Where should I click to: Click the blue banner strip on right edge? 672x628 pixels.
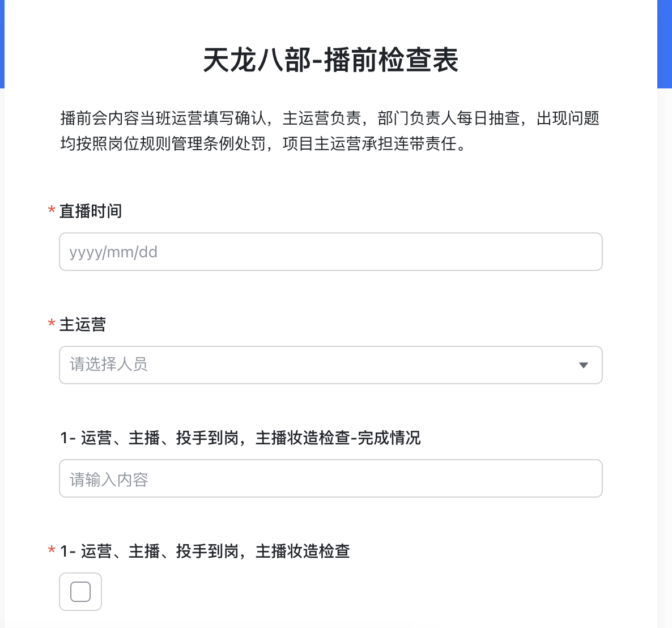click(x=664, y=44)
